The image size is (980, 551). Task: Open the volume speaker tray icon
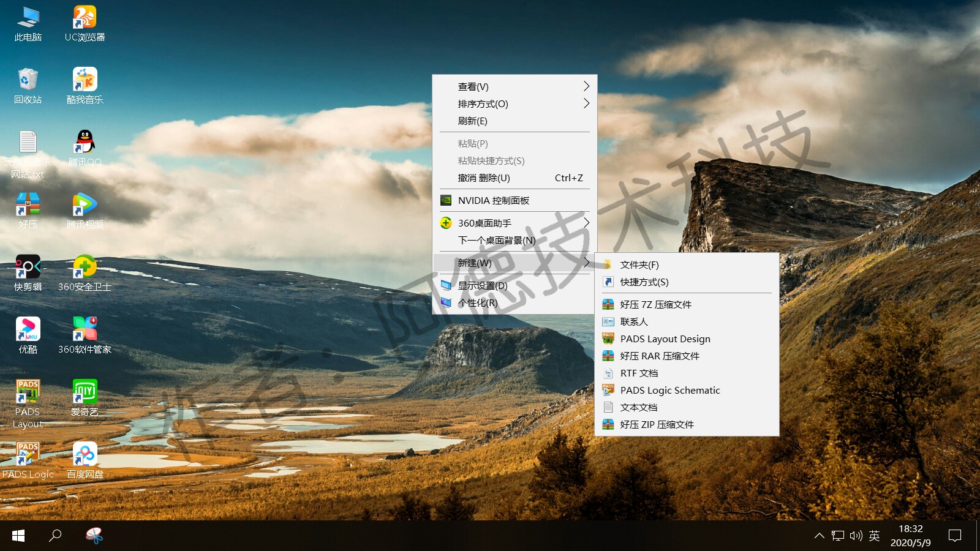[x=856, y=536]
